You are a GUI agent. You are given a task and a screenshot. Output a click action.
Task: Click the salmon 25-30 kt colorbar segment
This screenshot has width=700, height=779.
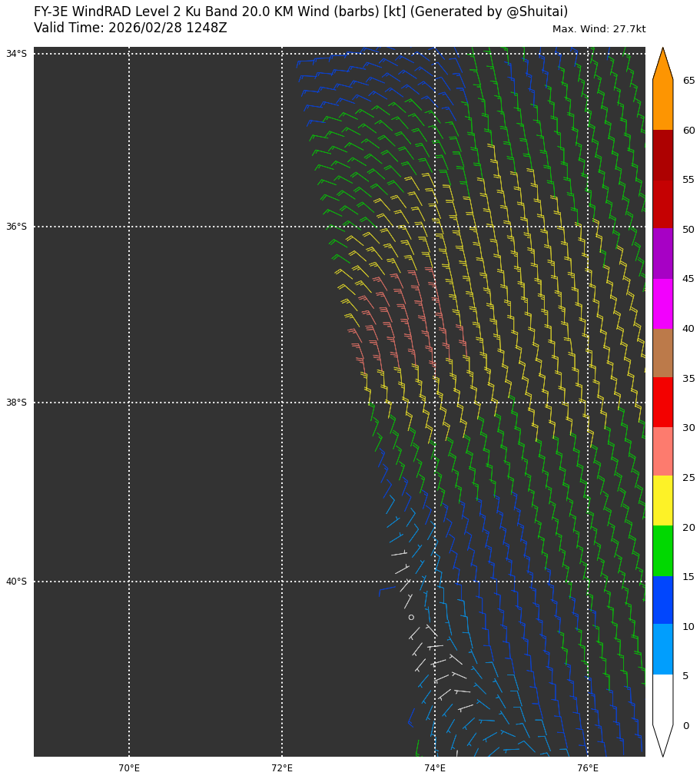click(x=662, y=452)
